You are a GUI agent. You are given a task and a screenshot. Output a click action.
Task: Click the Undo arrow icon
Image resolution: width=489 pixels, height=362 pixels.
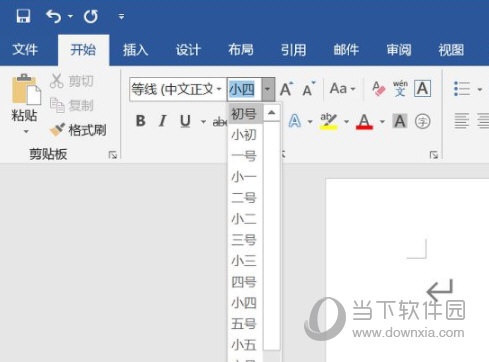(x=53, y=16)
